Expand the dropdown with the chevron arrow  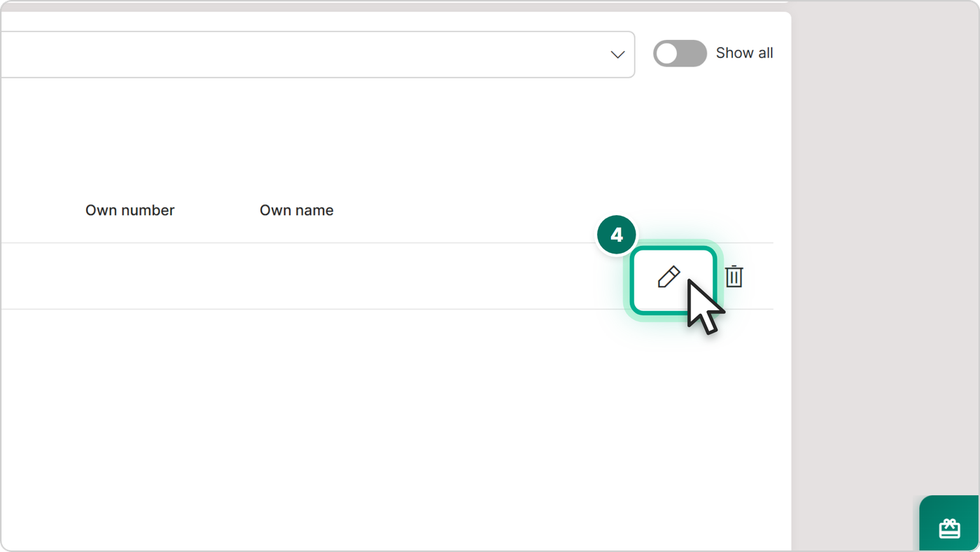[x=617, y=55]
